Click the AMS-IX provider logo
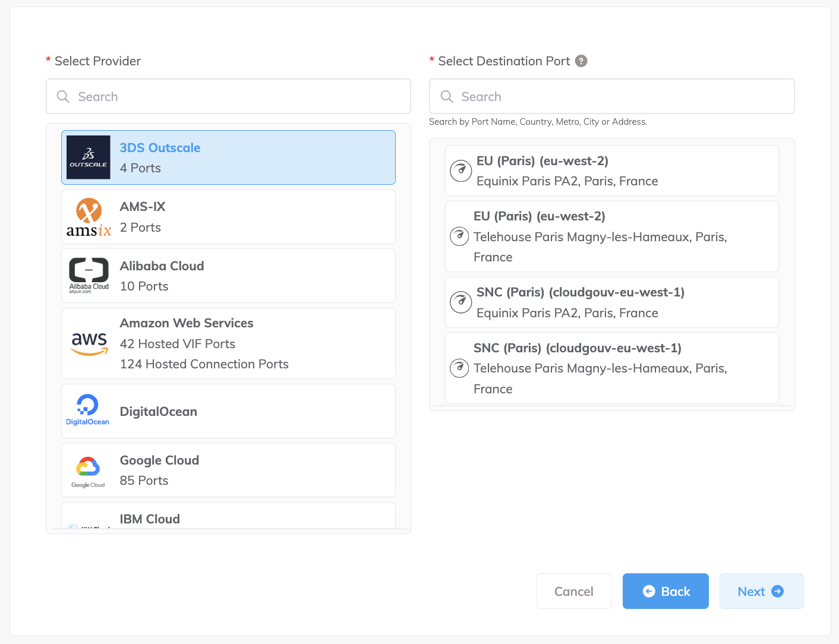 point(89,217)
